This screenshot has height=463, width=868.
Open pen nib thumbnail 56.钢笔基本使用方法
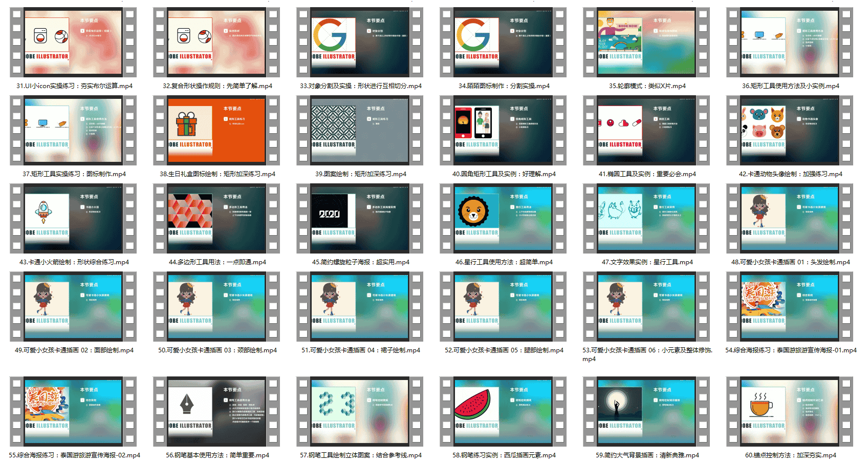(x=216, y=412)
